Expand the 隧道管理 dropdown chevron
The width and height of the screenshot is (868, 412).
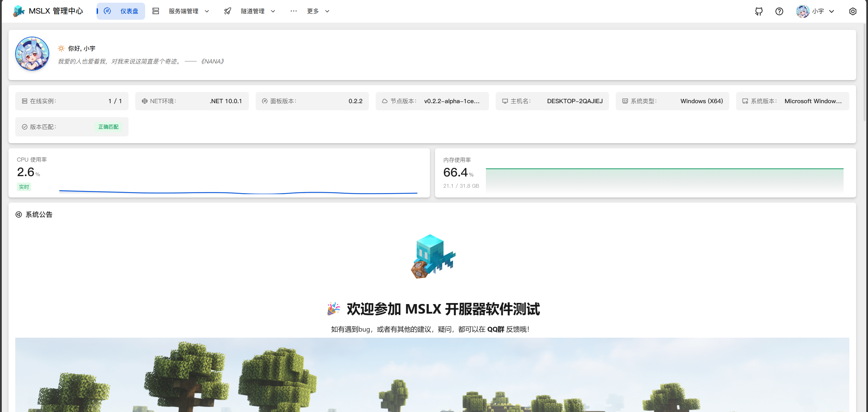point(273,11)
